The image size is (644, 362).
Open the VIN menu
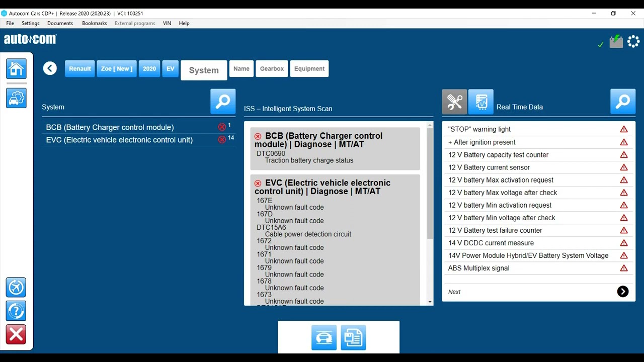tap(167, 23)
